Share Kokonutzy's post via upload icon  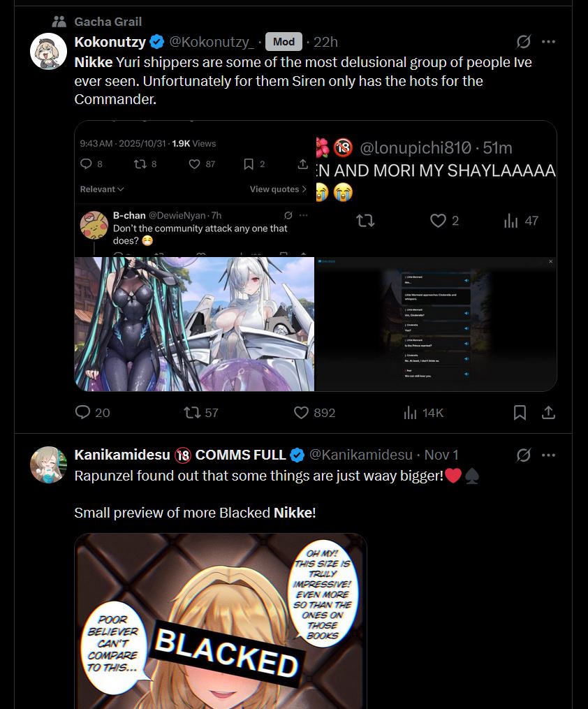point(548,412)
